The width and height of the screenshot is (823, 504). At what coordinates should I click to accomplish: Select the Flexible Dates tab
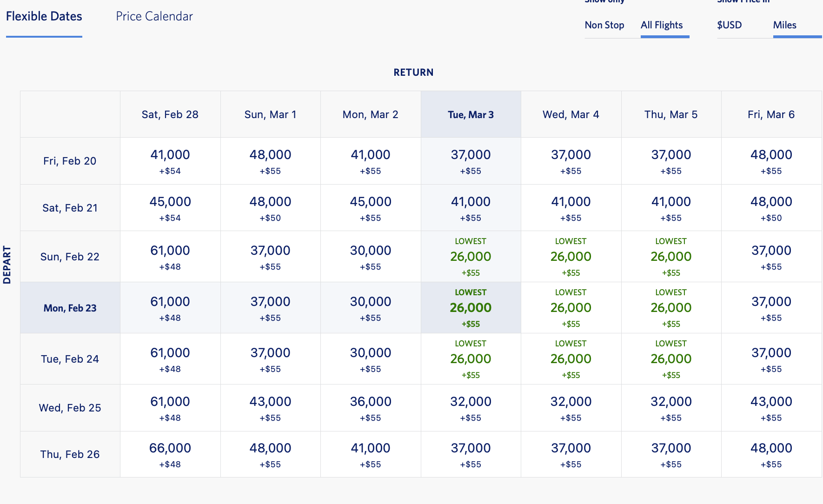(44, 17)
